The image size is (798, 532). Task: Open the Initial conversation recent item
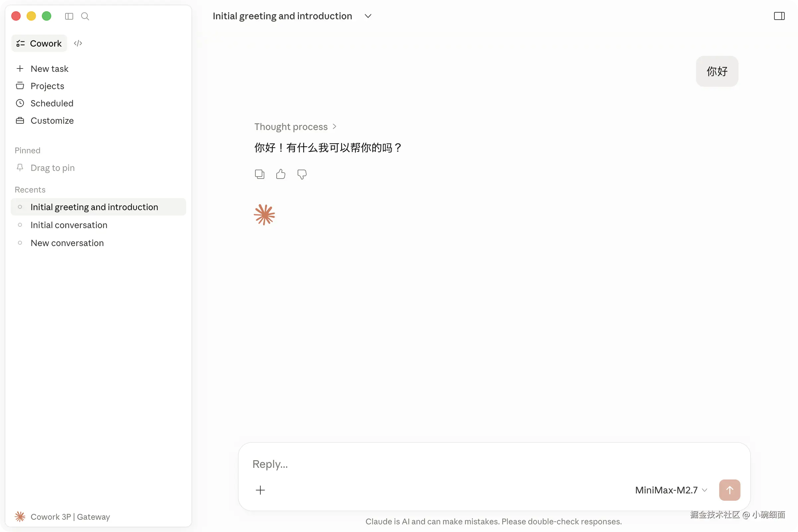point(69,225)
